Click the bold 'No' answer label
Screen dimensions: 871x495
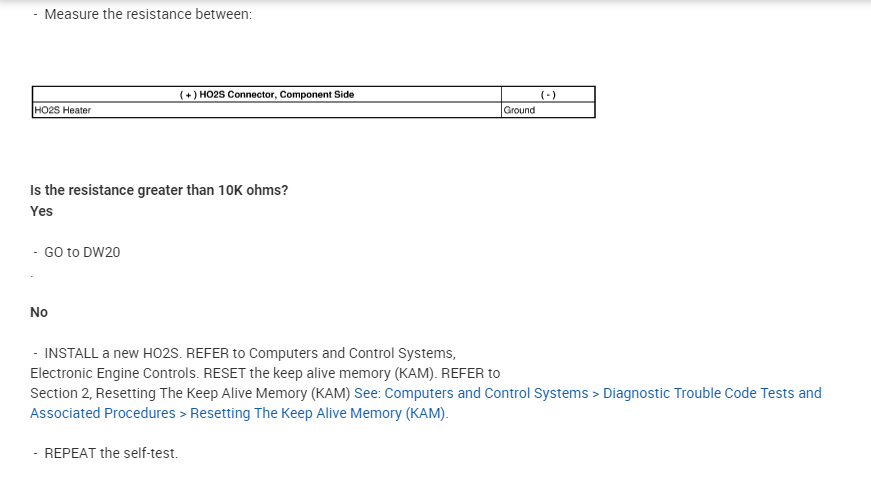coord(39,312)
